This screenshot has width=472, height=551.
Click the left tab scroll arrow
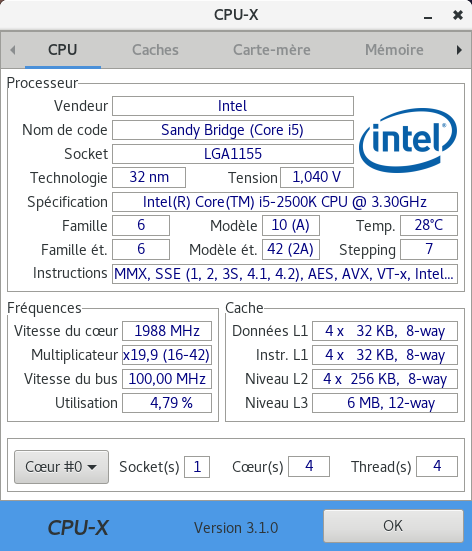(13, 50)
